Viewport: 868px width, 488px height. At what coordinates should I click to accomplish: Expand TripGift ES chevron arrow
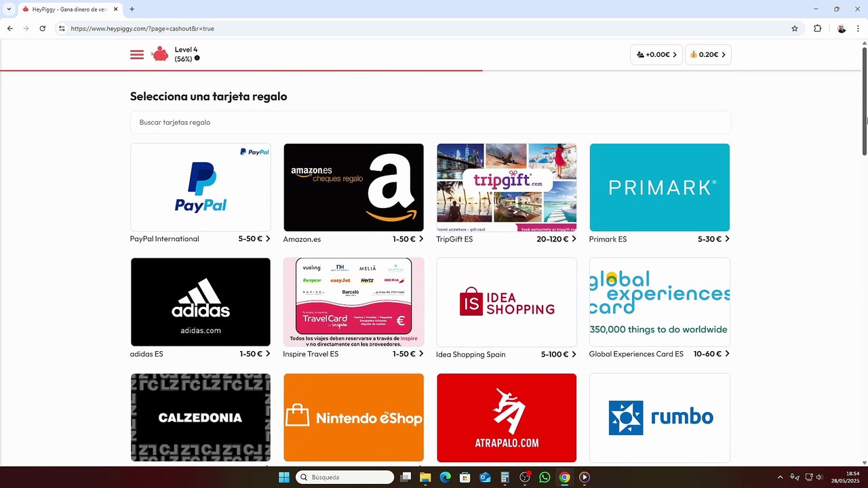[574, 239]
